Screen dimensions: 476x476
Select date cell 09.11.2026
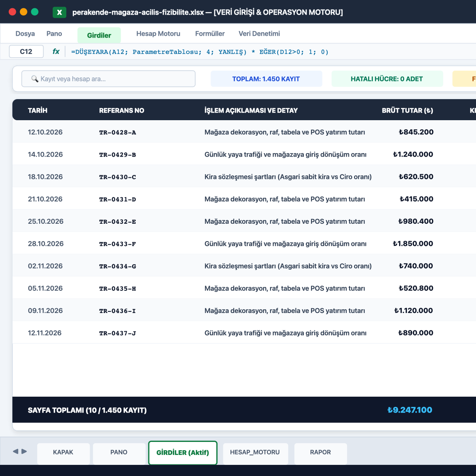pyautogui.click(x=45, y=311)
